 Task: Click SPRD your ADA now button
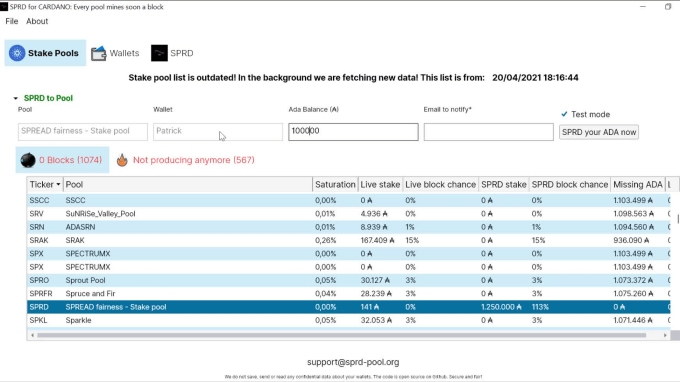tap(599, 132)
